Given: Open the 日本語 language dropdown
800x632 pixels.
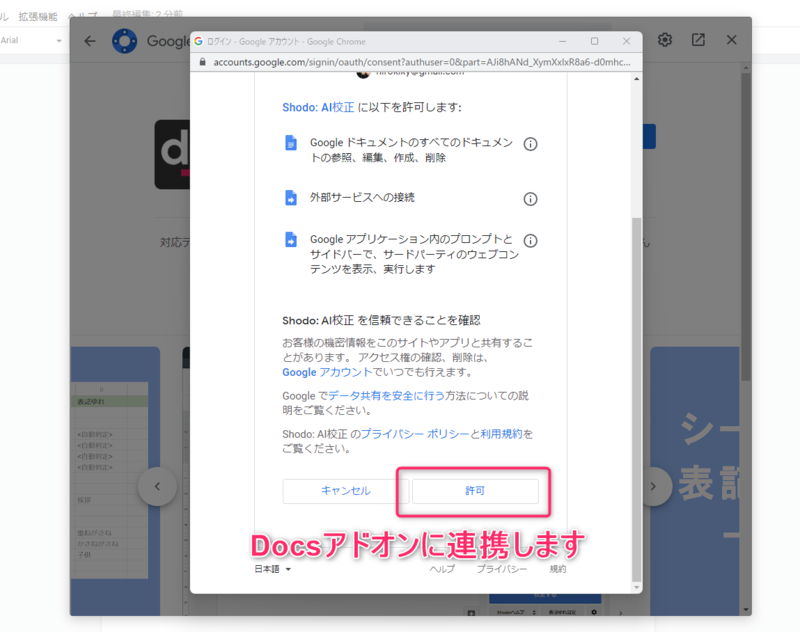Looking at the screenshot, I should [x=272, y=569].
